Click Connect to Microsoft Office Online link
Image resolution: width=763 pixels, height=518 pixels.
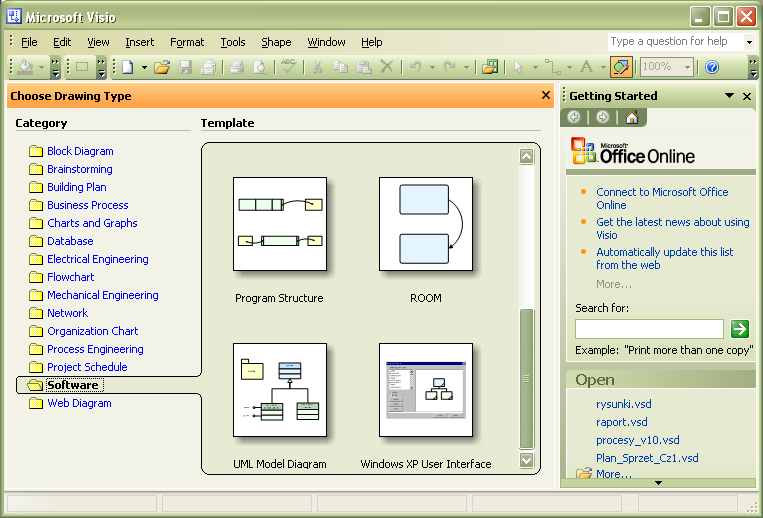[x=662, y=198]
